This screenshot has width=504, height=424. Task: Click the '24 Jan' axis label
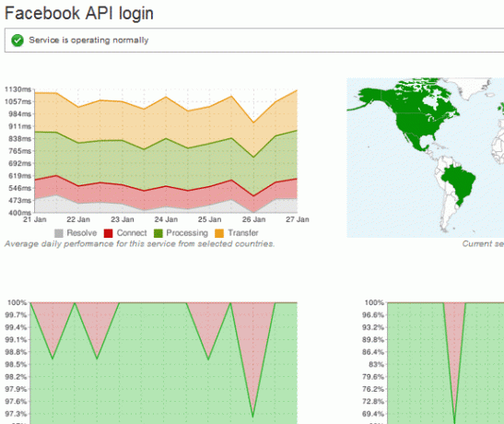coord(166,219)
